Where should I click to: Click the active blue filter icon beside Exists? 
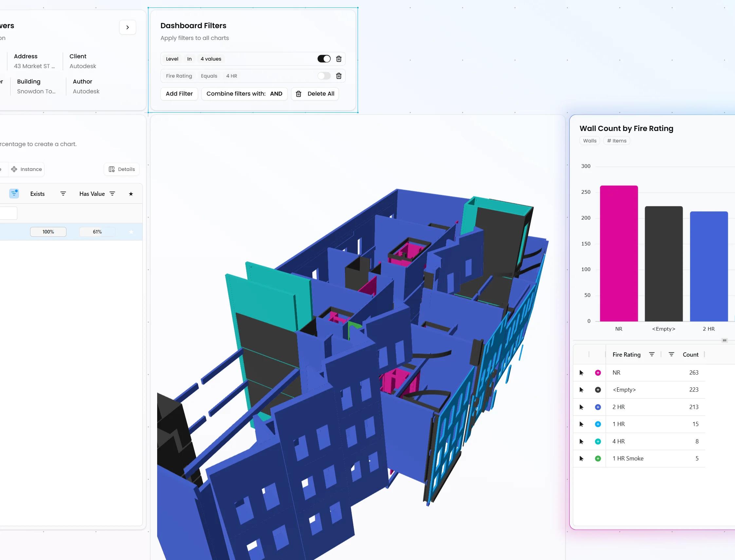14,193
